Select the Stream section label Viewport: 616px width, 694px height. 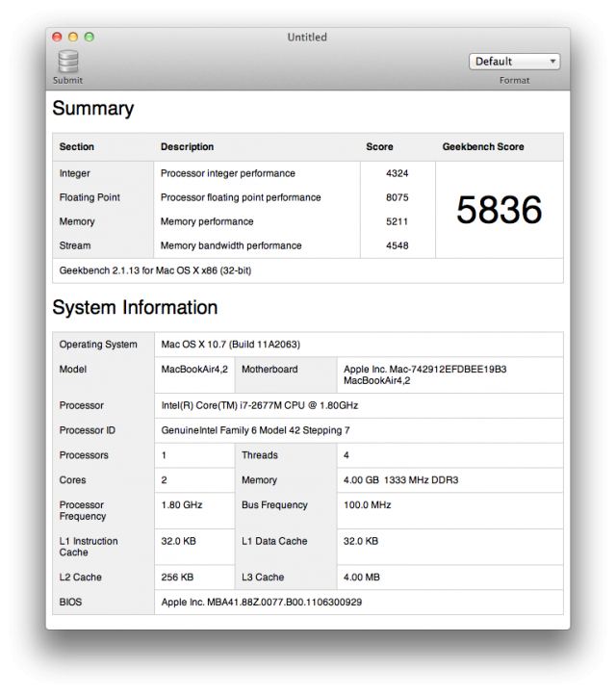[75, 245]
